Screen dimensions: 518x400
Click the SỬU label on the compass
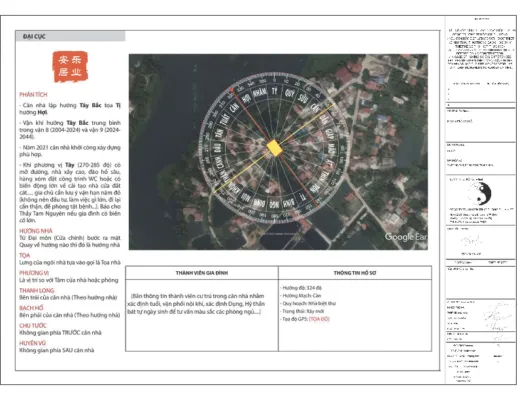click(303, 98)
